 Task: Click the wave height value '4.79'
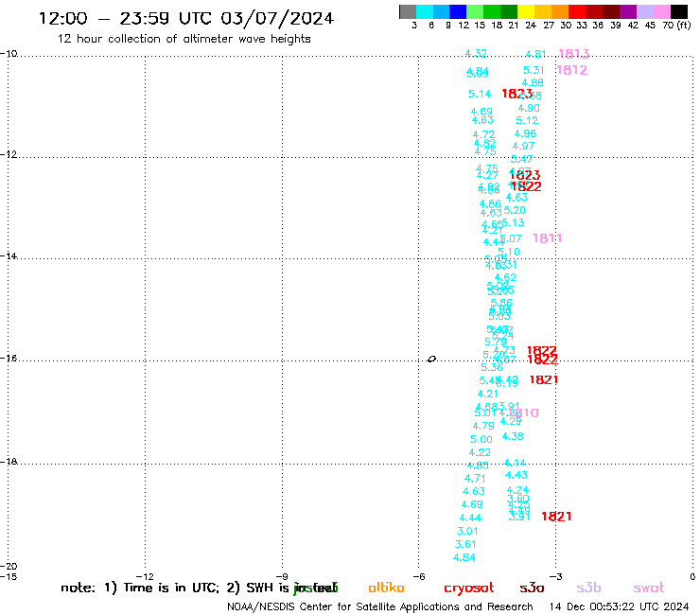[x=483, y=426]
